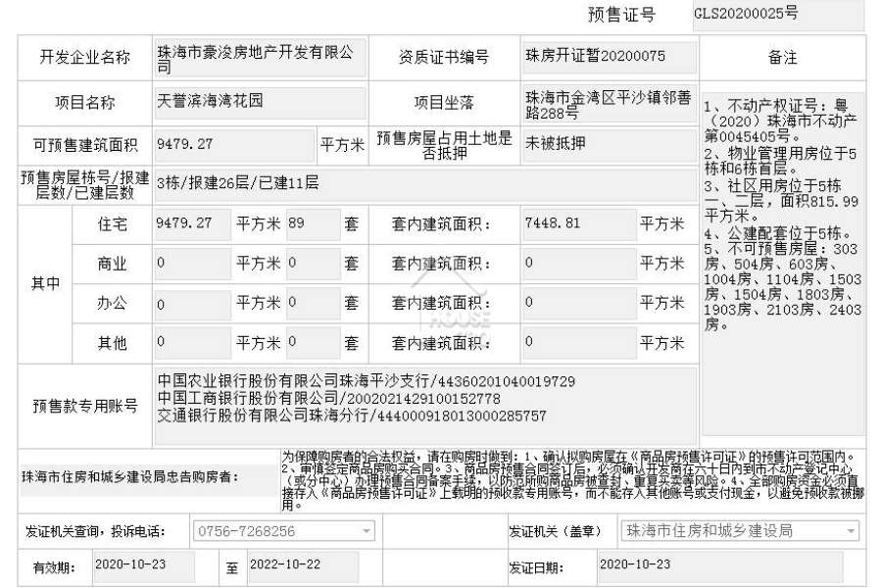Click the 项目坐落 label
Screen dimensions: 882x588
click(444, 102)
